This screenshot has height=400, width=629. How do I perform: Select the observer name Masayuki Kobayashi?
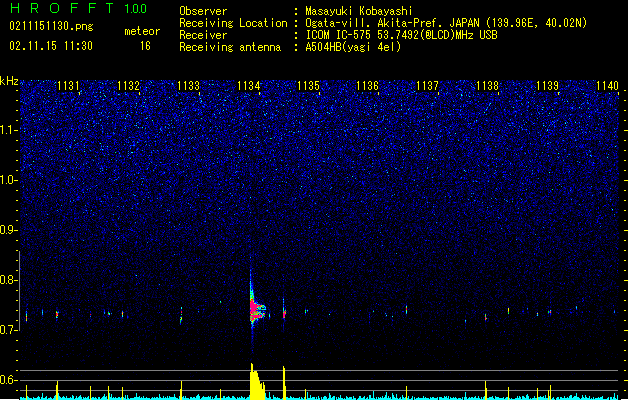tap(359, 11)
